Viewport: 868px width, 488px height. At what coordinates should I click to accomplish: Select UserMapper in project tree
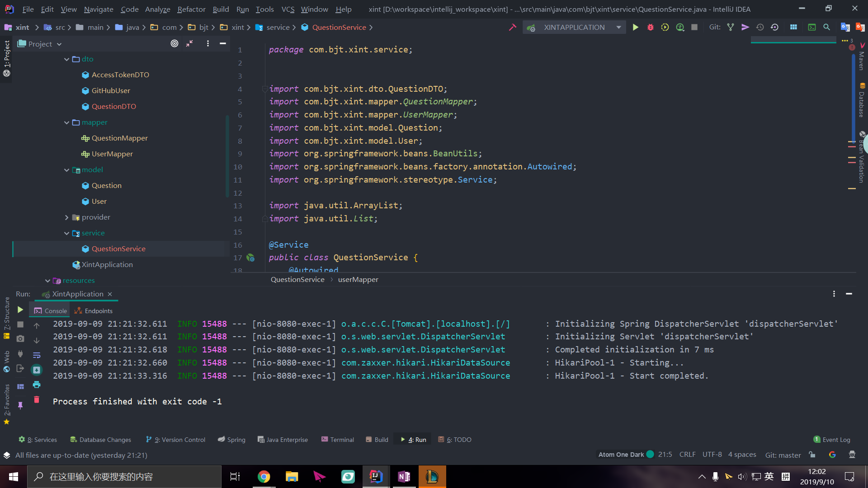click(x=112, y=154)
